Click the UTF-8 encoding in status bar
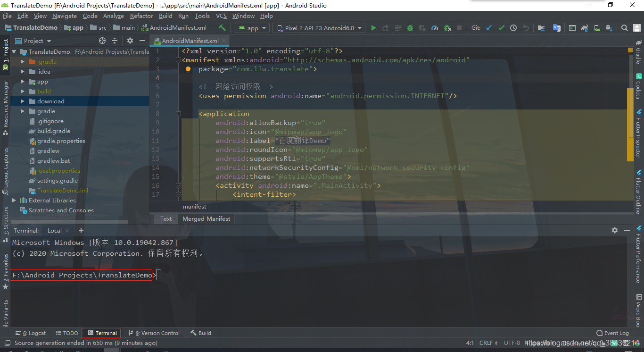644x352 pixels. coord(512,343)
